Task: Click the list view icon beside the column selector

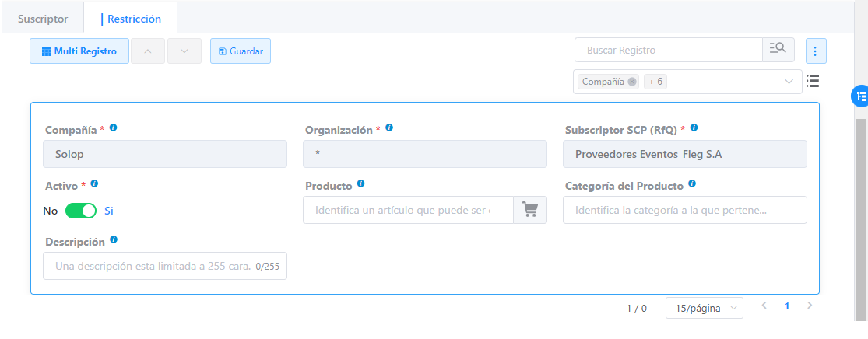Action: tap(813, 81)
